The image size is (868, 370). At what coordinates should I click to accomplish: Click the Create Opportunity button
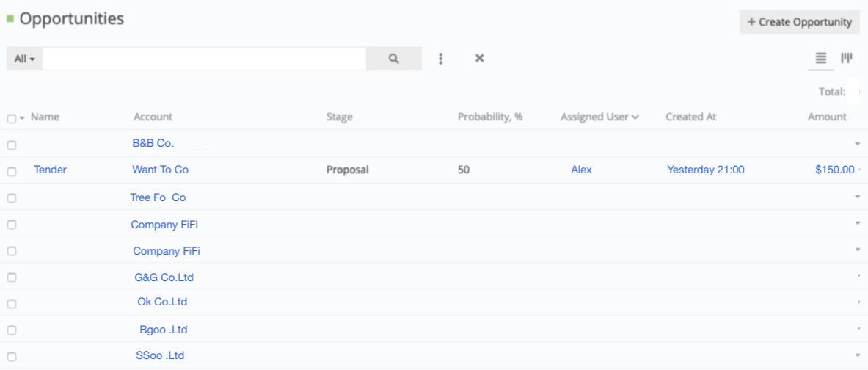[799, 22]
